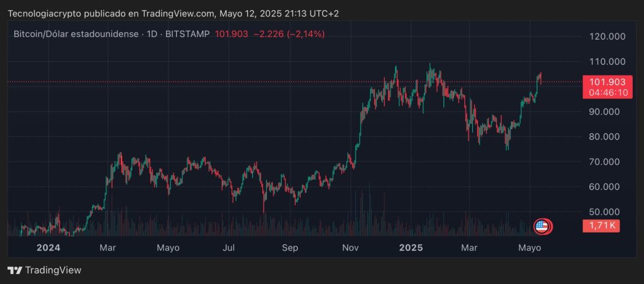Click the Sep label on the time axis

(289, 248)
